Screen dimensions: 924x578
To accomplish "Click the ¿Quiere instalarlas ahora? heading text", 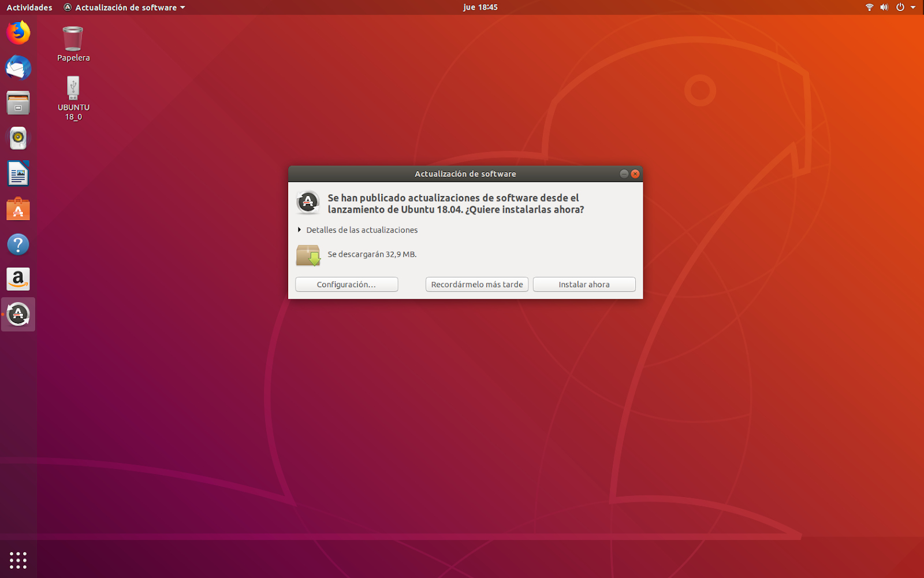I will click(524, 210).
